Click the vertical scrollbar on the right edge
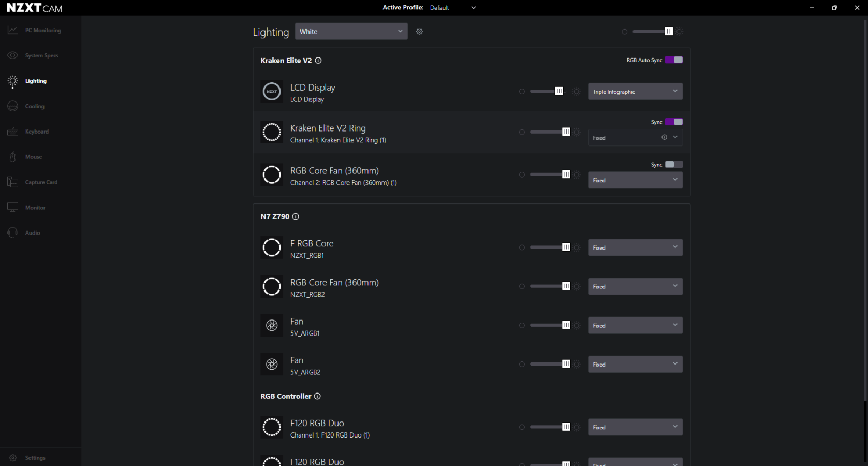868x466 pixels. (865, 207)
